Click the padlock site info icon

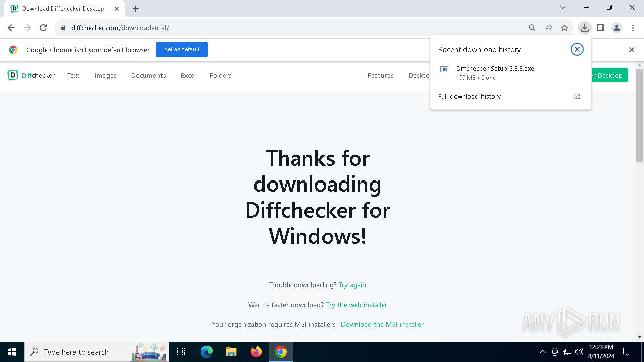[x=63, y=28]
